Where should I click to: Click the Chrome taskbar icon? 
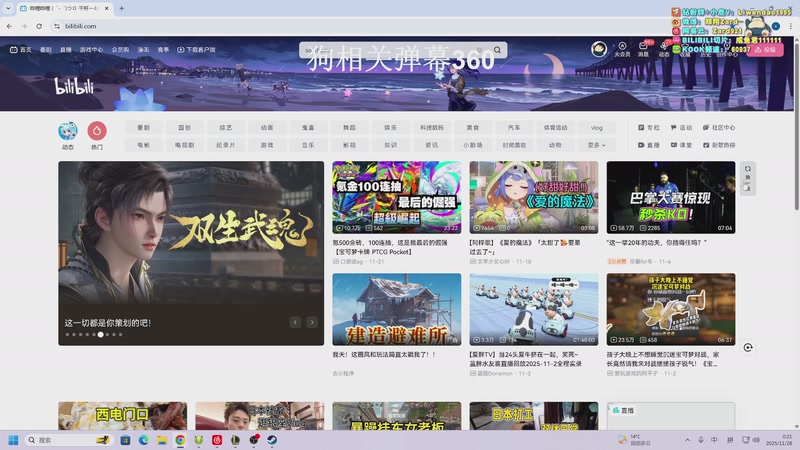pos(180,440)
